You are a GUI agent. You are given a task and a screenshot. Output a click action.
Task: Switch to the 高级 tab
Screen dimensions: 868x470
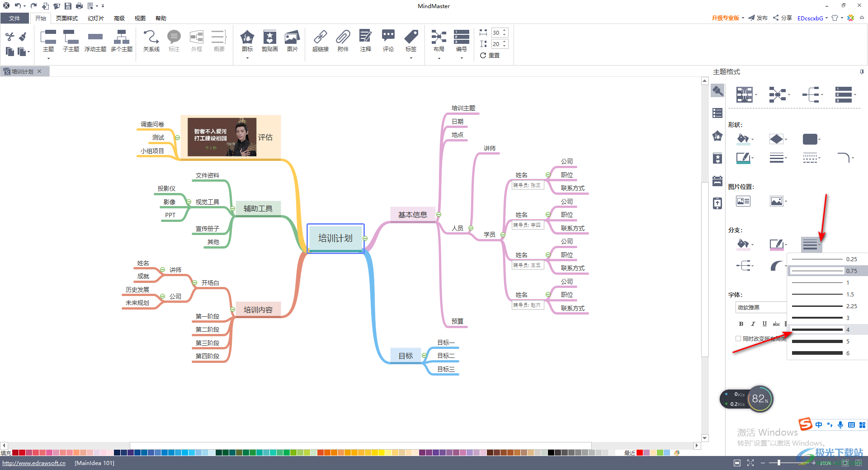119,18
